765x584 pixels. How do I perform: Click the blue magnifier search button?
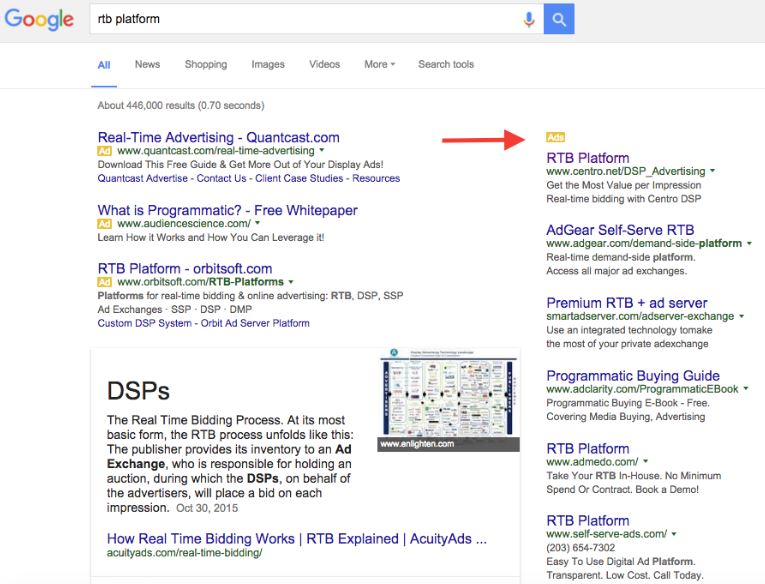point(559,19)
